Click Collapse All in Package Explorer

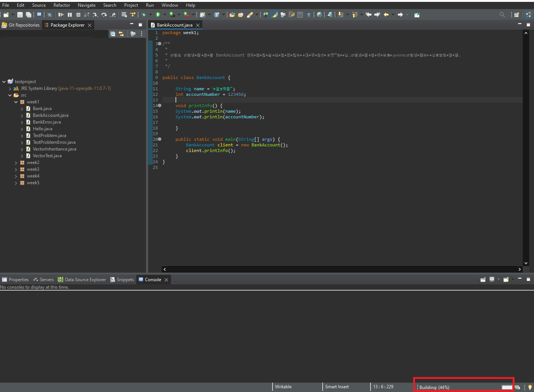click(113, 34)
